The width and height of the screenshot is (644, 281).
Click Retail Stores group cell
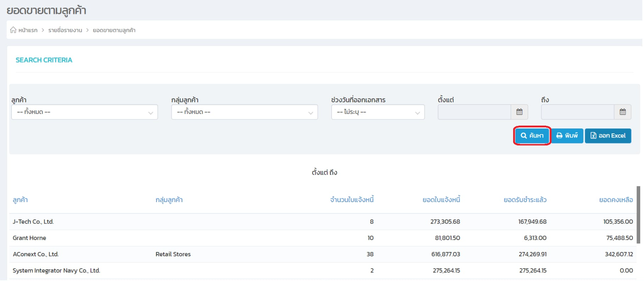pos(173,254)
